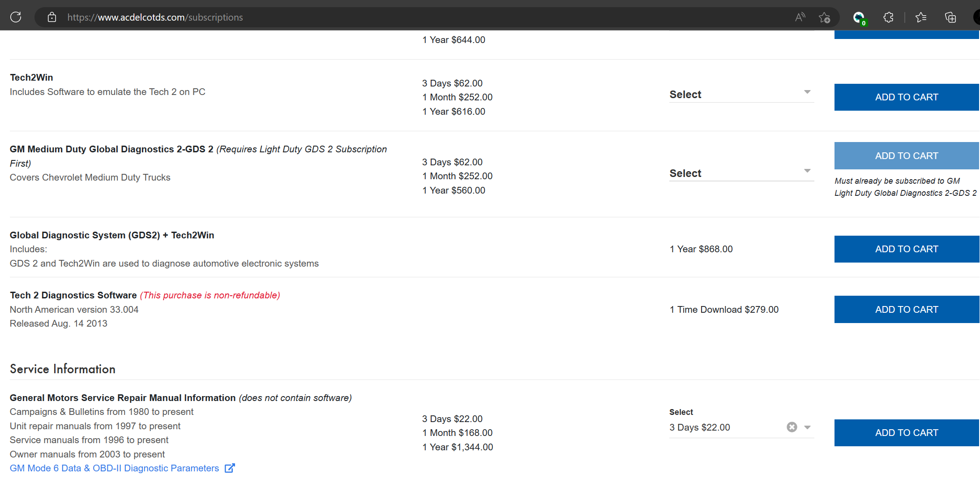Select the Tech 2 Diagnostics Software title
The height and width of the screenshot is (496, 980).
[73, 295]
